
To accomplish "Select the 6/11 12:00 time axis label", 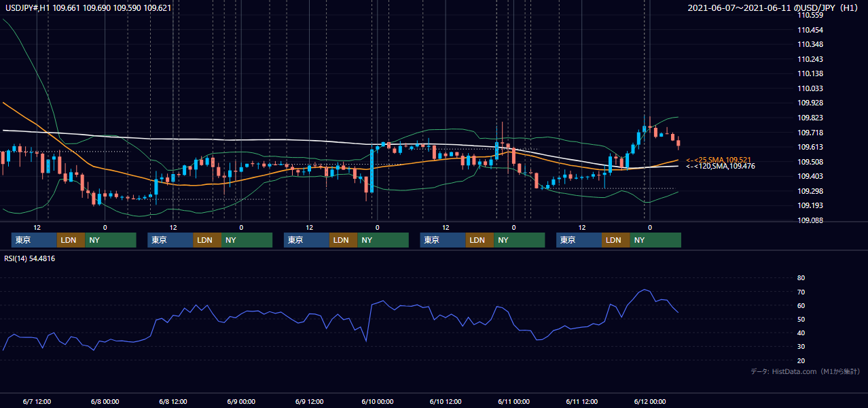I will click(581, 402).
